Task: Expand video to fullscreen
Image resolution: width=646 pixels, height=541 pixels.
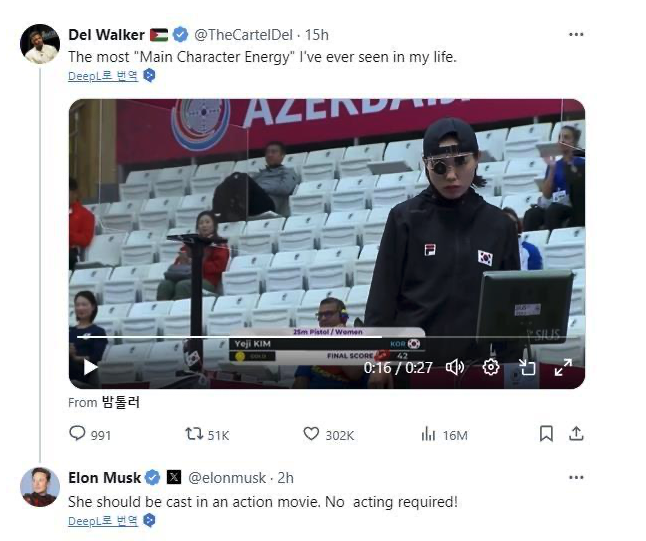Action: tap(563, 367)
